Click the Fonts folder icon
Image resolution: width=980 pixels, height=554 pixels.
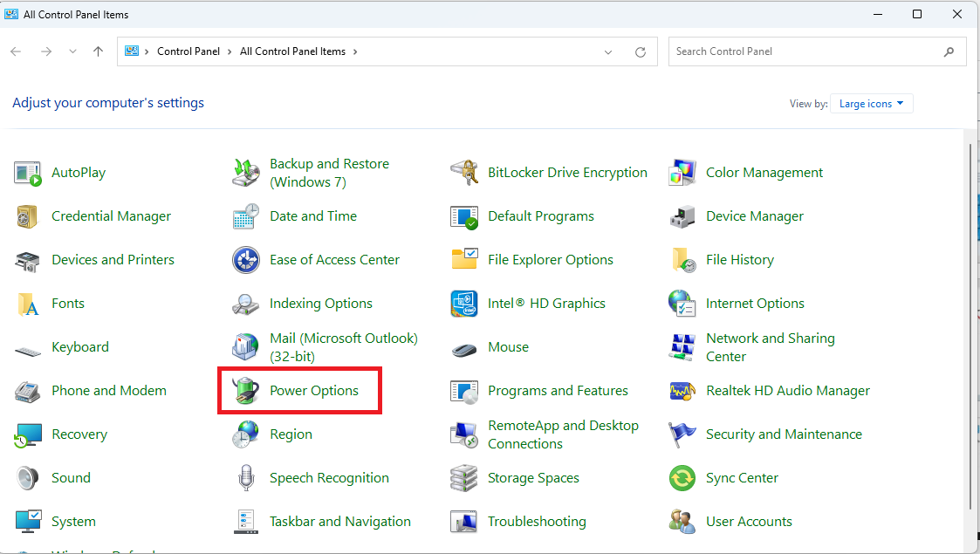(x=28, y=304)
